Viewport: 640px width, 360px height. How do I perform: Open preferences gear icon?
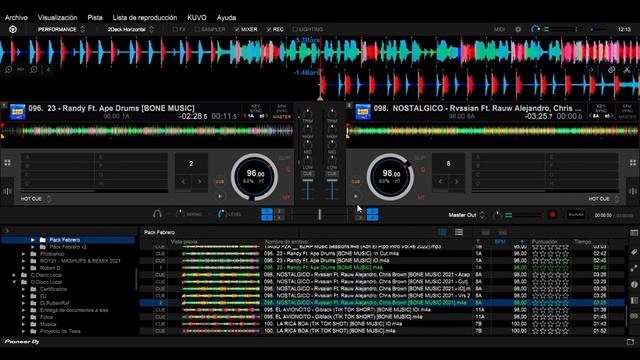518,29
